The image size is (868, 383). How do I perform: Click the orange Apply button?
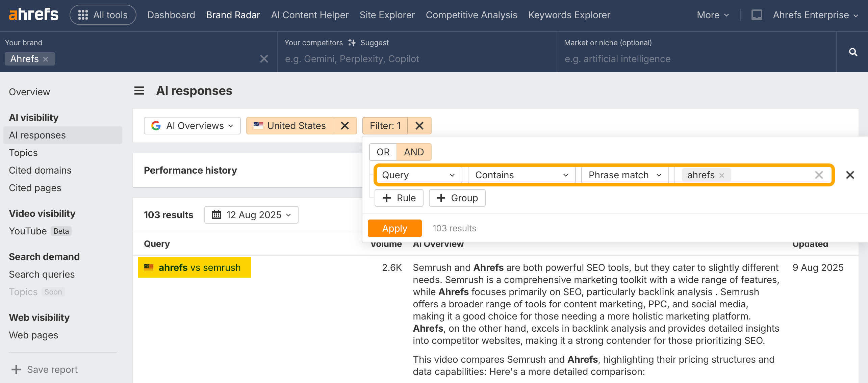(394, 228)
